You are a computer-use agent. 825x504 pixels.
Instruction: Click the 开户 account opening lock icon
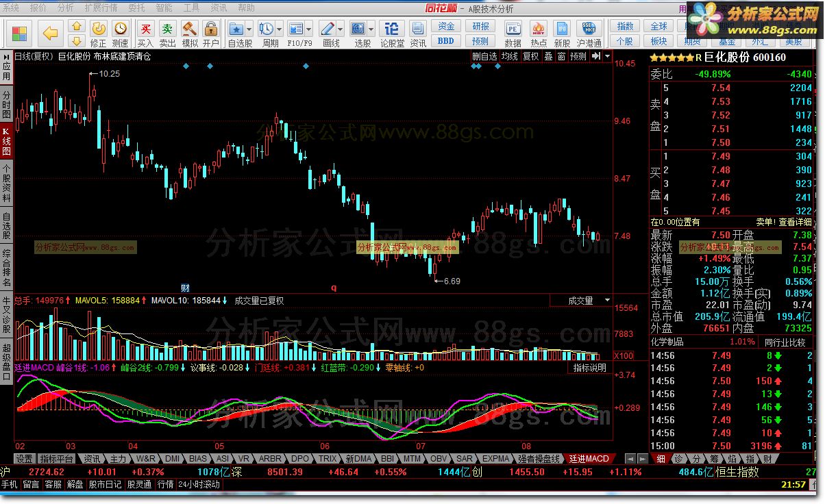(x=211, y=33)
